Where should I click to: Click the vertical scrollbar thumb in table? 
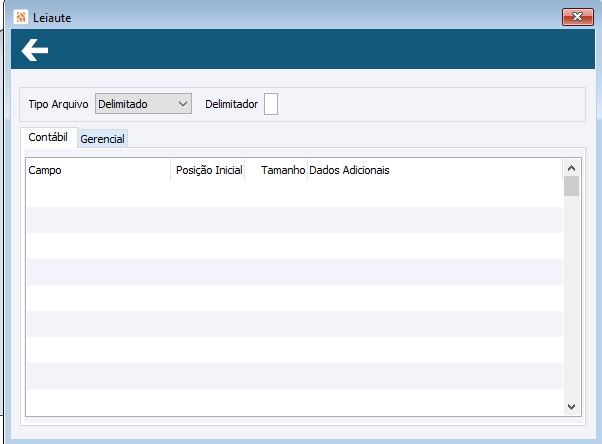[x=571, y=186]
